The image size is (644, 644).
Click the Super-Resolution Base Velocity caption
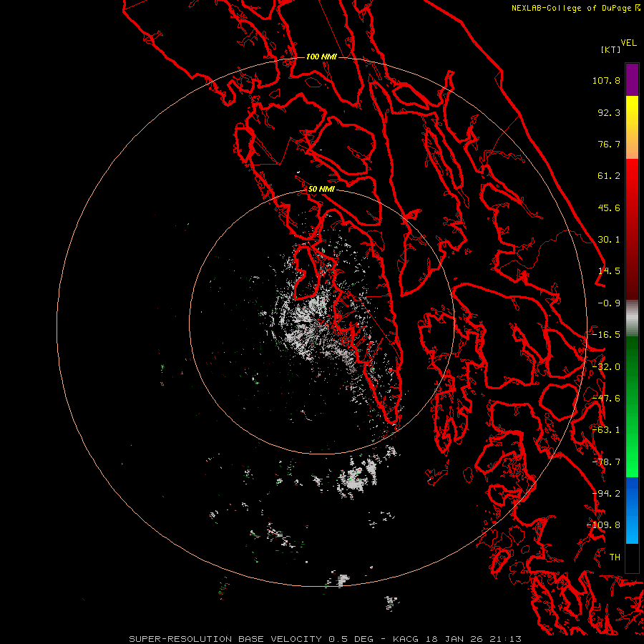point(326,639)
